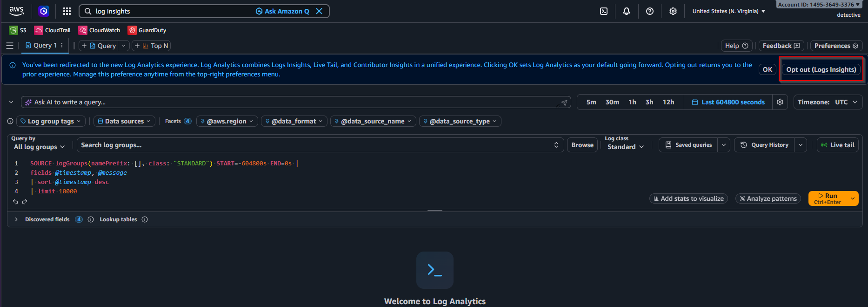Open the AWS home logo
868x307 pixels.
[x=16, y=11]
